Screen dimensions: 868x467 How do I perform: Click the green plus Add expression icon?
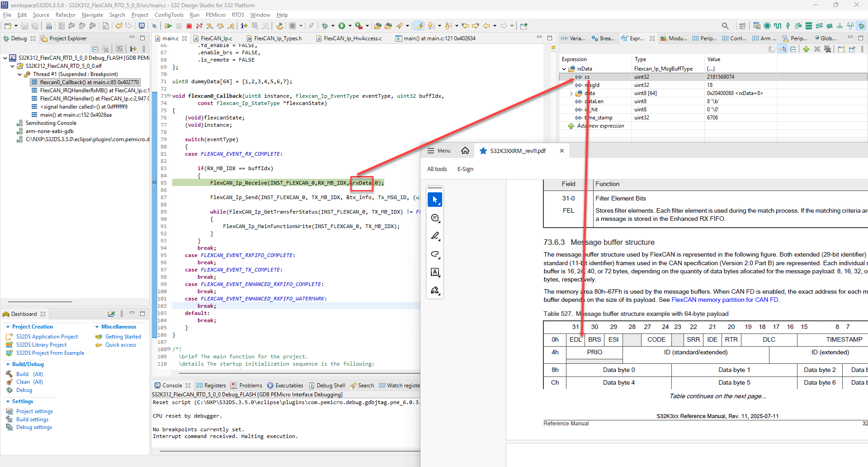pos(806,49)
